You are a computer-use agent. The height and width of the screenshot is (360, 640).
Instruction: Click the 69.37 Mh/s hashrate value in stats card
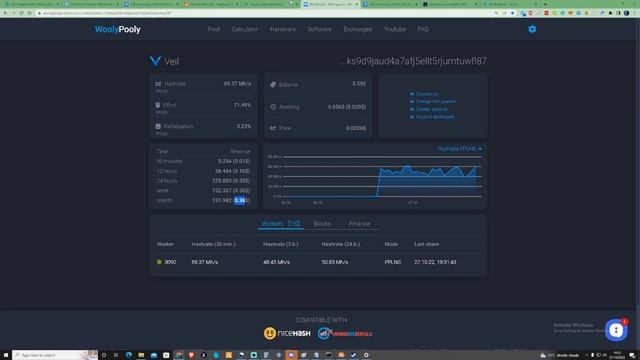pyautogui.click(x=237, y=84)
